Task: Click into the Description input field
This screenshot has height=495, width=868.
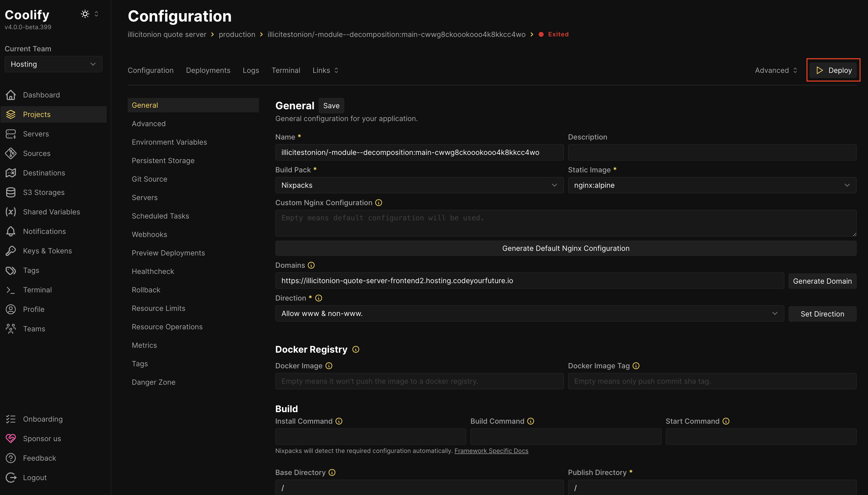Action: pos(712,152)
